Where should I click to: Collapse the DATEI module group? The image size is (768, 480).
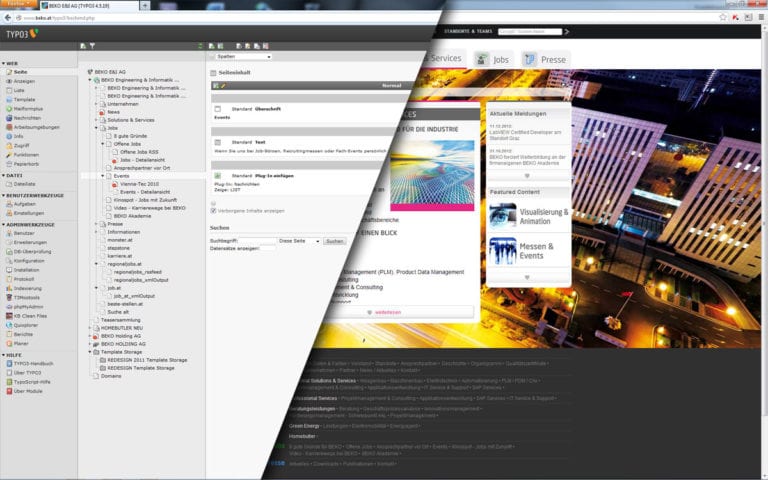pyautogui.click(x=4, y=175)
